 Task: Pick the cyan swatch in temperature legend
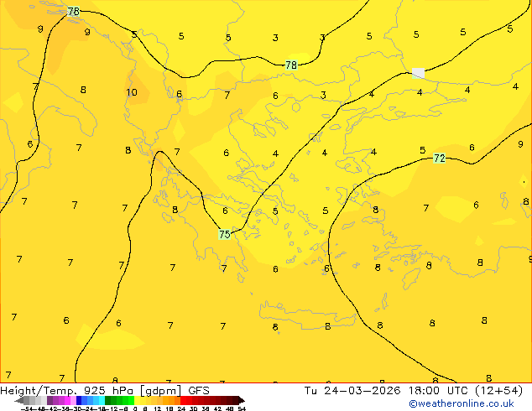point(102,400)
